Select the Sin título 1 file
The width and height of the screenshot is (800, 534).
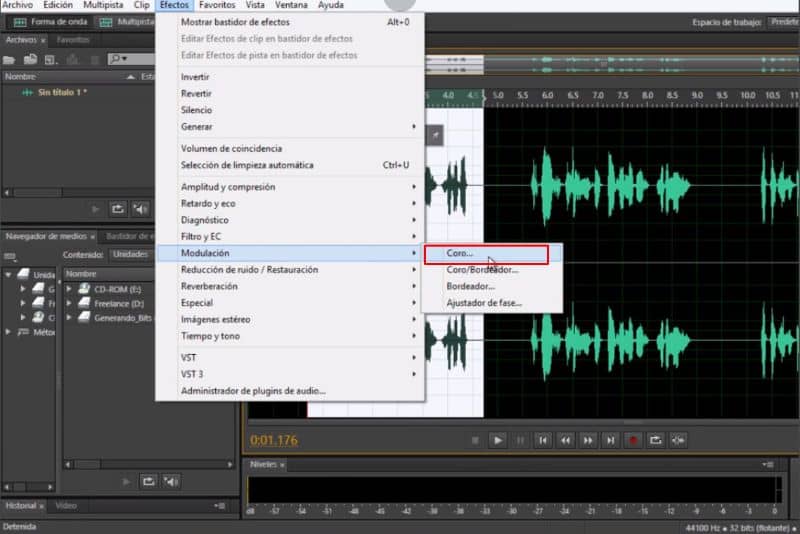click(x=62, y=92)
